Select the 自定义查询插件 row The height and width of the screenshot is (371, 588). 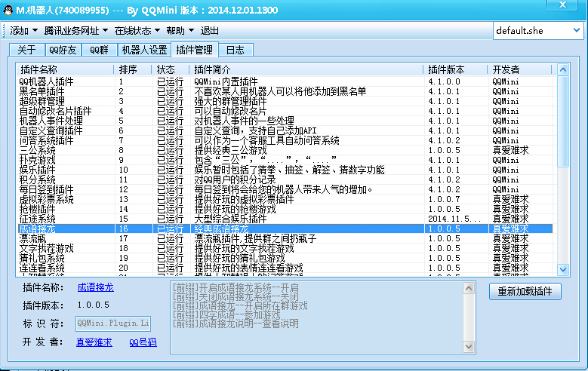[285, 130]
